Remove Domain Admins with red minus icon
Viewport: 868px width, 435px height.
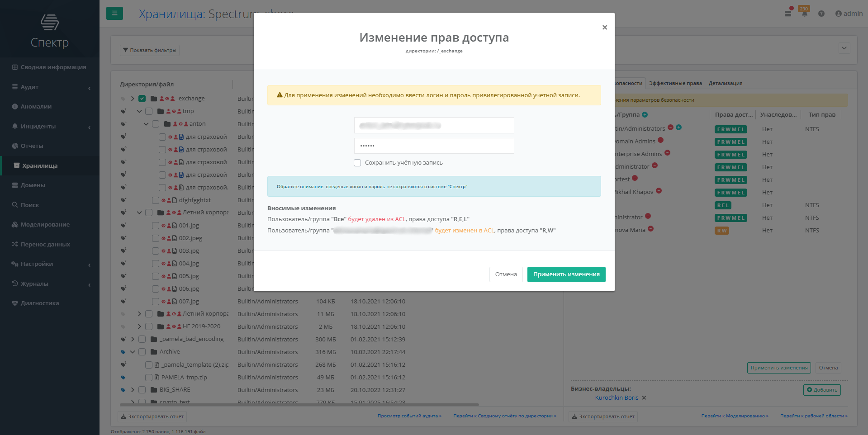click(x=660, y=140)
